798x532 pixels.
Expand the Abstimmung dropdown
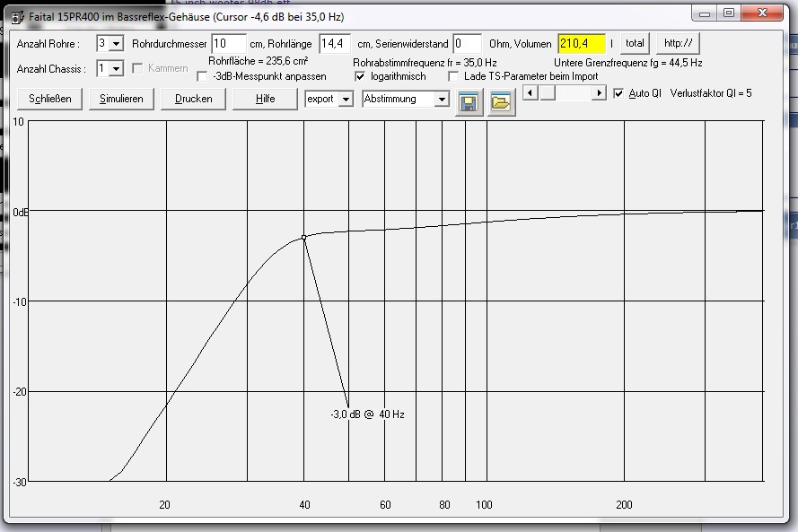click(x=442, y=99)
